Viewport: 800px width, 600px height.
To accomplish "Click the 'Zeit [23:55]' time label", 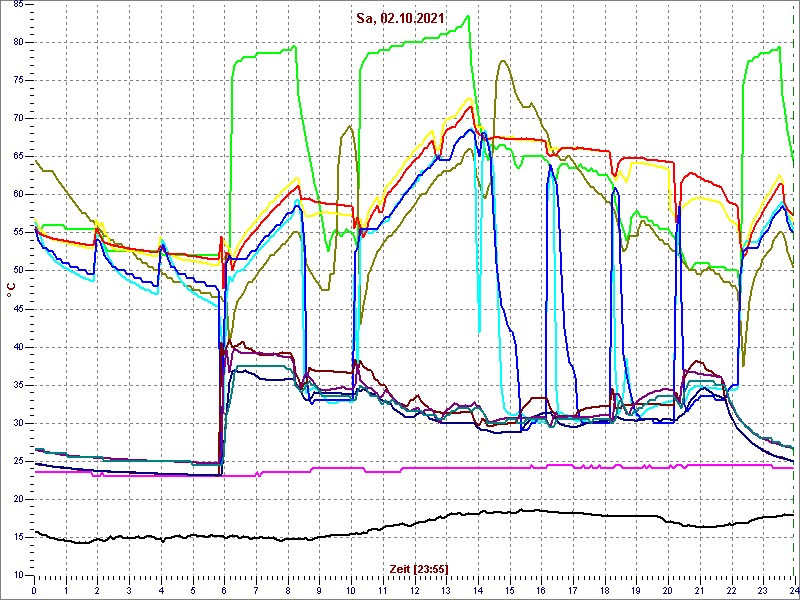I will coord(419,568).
